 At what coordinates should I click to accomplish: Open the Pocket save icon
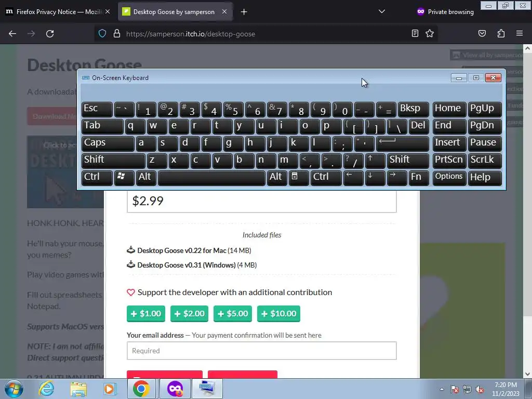pos(482,33)
